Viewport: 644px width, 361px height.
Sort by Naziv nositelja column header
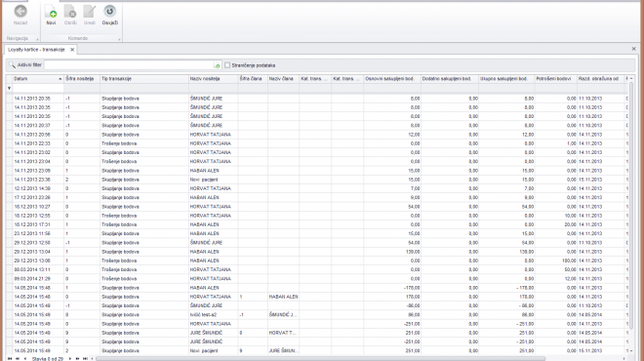(x=213, y=78)
